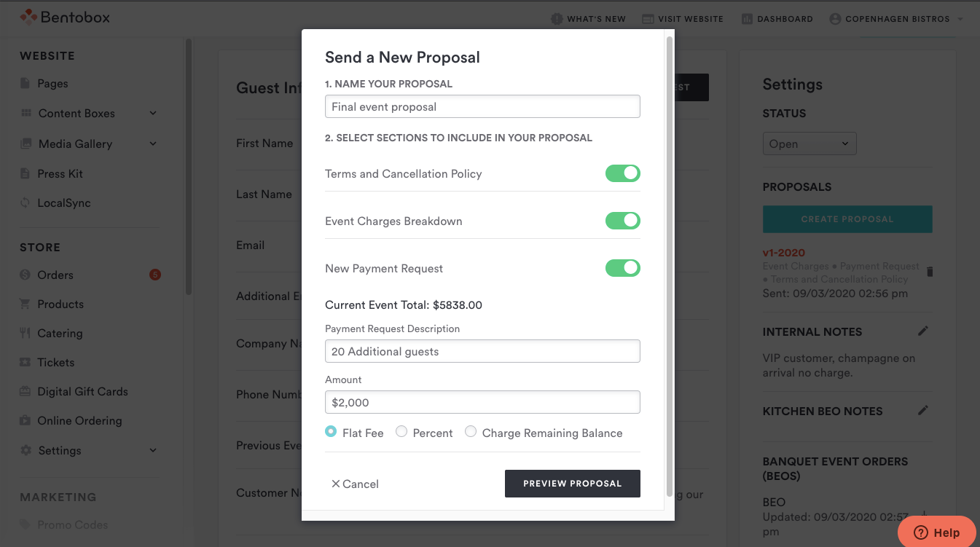Click the Amount input field
The width and height of the screenshot is (980, 547).
tap(482, 402)
